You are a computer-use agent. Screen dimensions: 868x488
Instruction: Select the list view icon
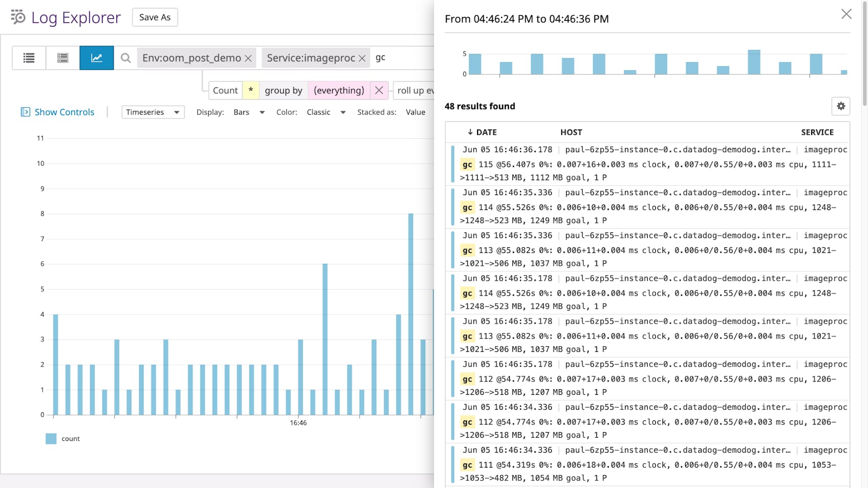(29, 57)
